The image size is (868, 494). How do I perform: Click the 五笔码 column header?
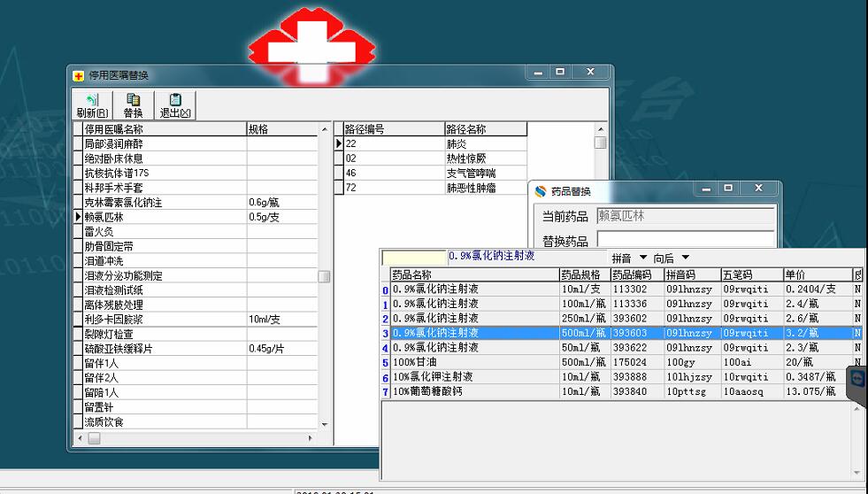pos(752,274)
